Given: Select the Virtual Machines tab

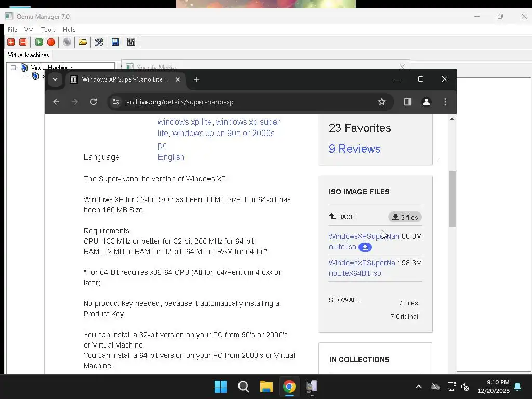Looking at the screenshot, I should 29,55.
